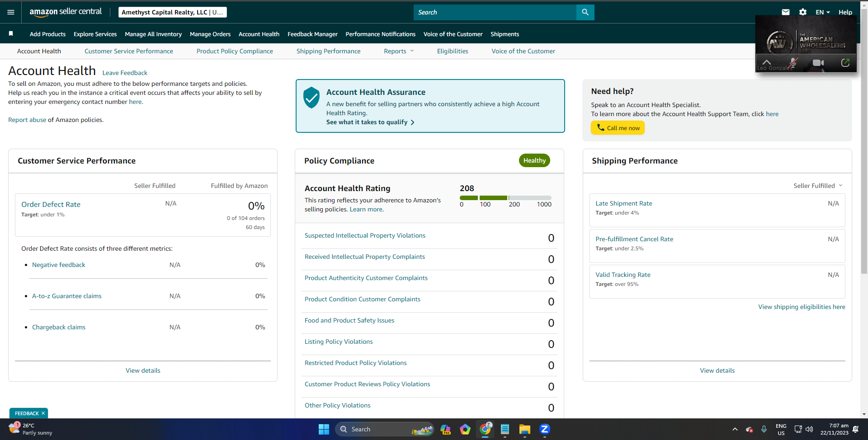Screen dimensions: 868x440
Task: Open the Seller Fulfilled shipping dropdown
Action: click(x=818, y=186)
